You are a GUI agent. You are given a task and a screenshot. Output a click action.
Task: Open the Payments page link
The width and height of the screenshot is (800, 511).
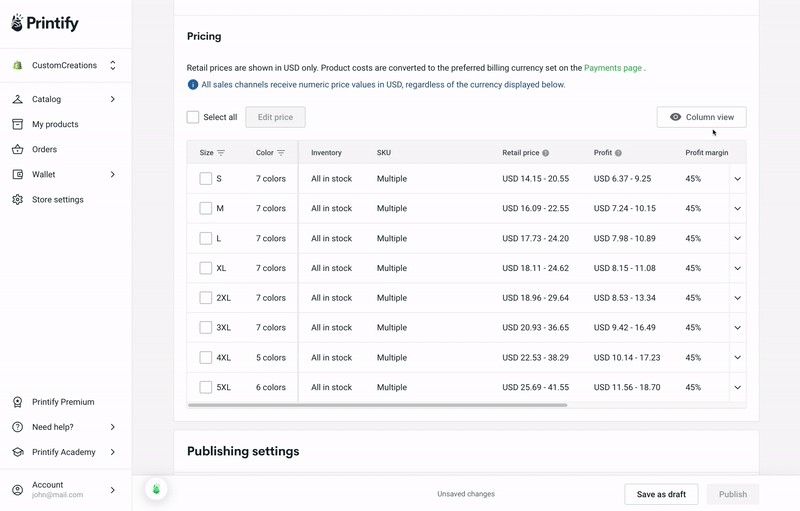tap(613, 68)
